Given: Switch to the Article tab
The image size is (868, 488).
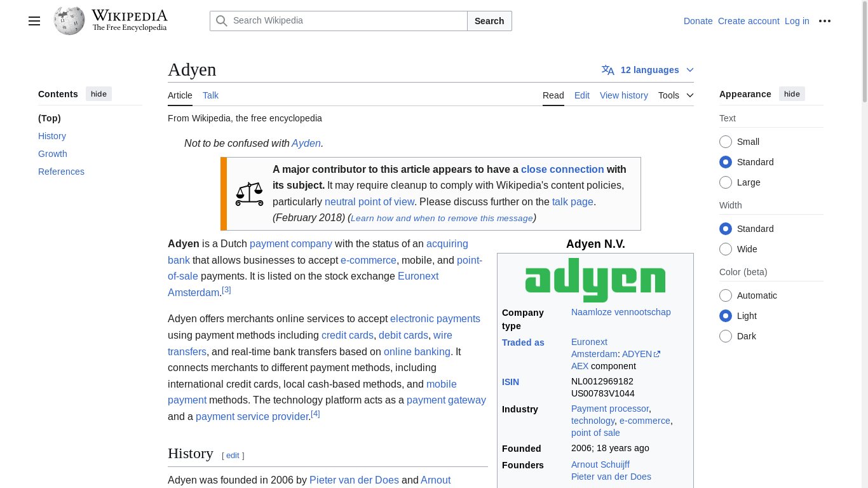Looking at the screenshot, I should point(180,95).
